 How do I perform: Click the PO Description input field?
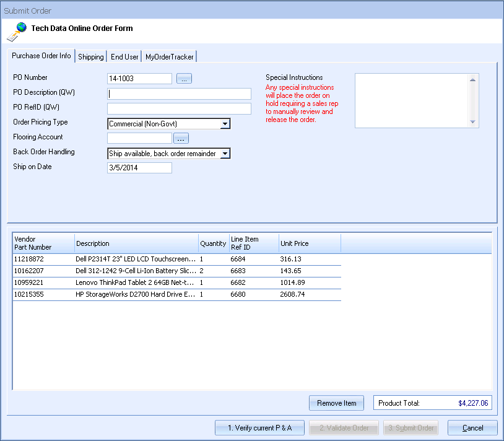[180, 94]
